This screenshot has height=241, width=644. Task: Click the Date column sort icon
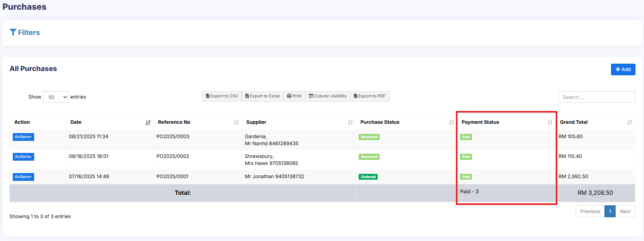[148, 123]
